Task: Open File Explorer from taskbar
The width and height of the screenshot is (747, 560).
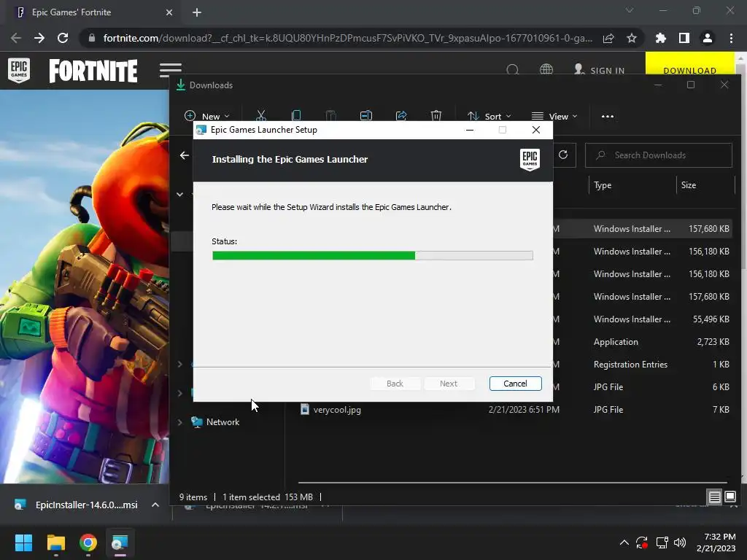Action: [55, 542]
